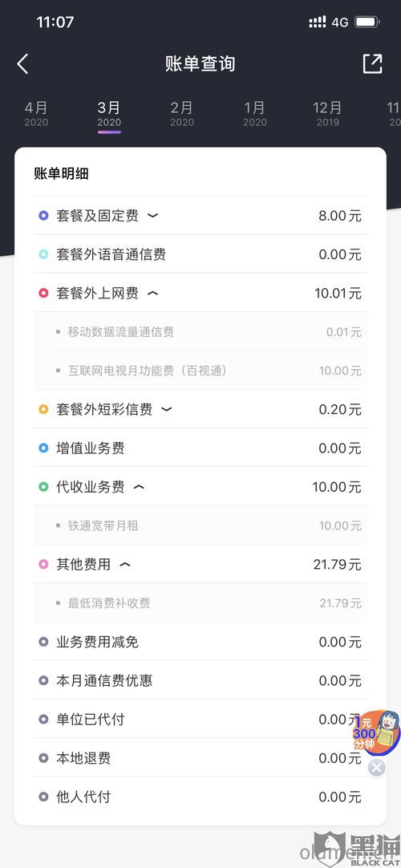Tap the pink dot beside 其他费用
Viewport: 401px width, 868px height.
[43, 564]
